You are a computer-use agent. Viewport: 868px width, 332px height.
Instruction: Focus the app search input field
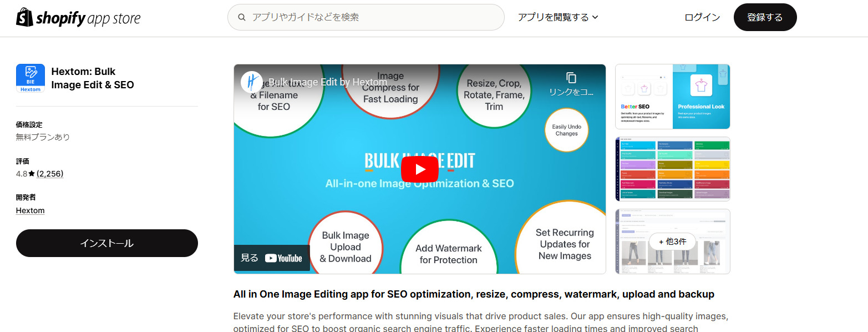point(366,17)
